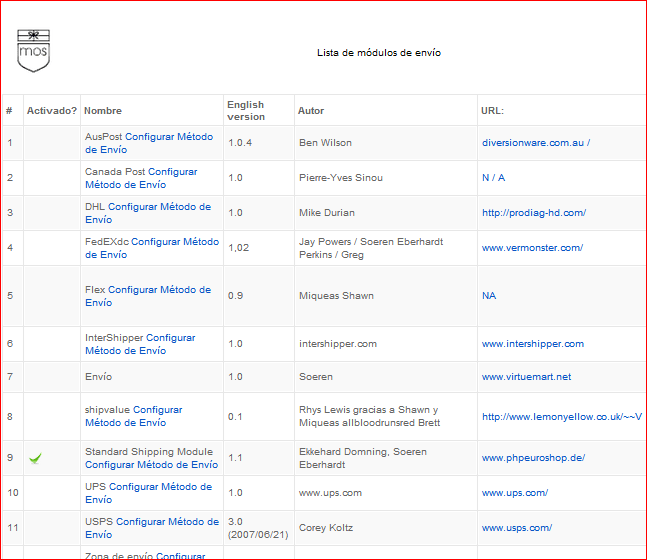
Task: Open InterShipper Configurar Método de Envío link
Action: 140,344
